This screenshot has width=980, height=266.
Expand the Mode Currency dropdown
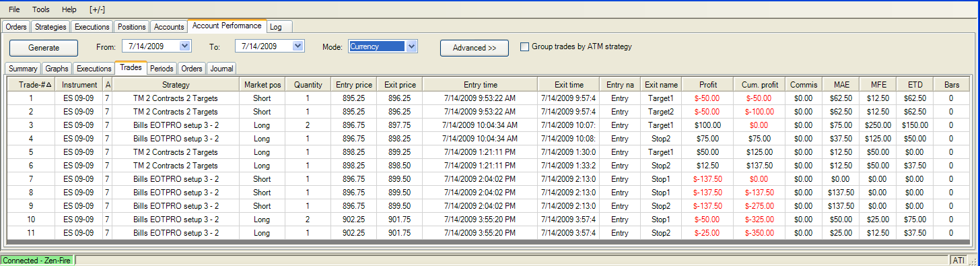[412, 46]
